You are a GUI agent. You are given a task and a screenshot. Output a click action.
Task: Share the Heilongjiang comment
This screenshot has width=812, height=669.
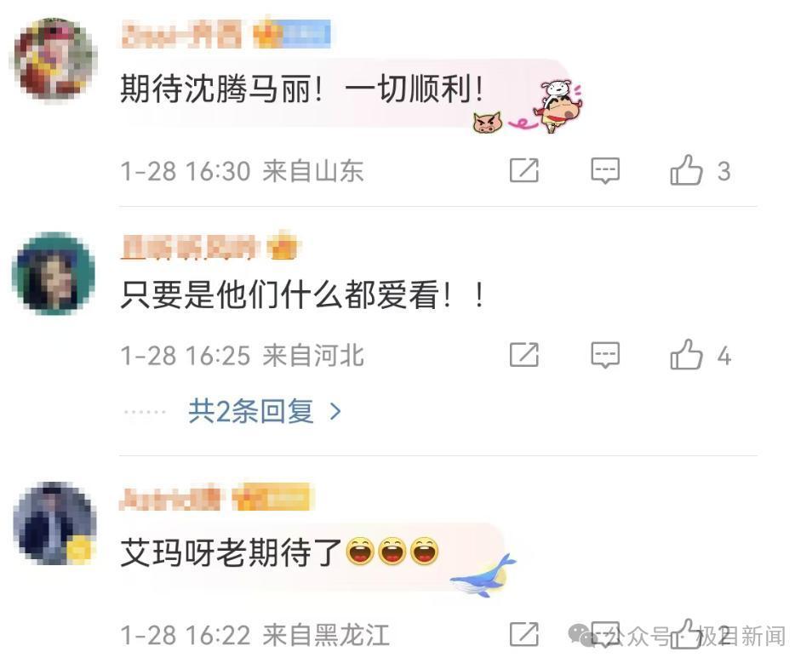click(x=524, y=634)
